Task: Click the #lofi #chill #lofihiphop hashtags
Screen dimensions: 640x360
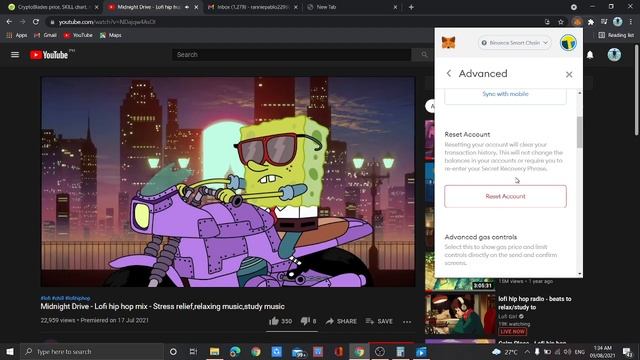Action: pos(65,298)
